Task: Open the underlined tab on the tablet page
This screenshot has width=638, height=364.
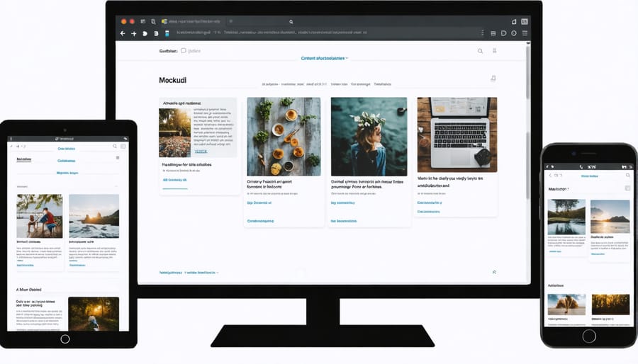Action: [23, 159]
